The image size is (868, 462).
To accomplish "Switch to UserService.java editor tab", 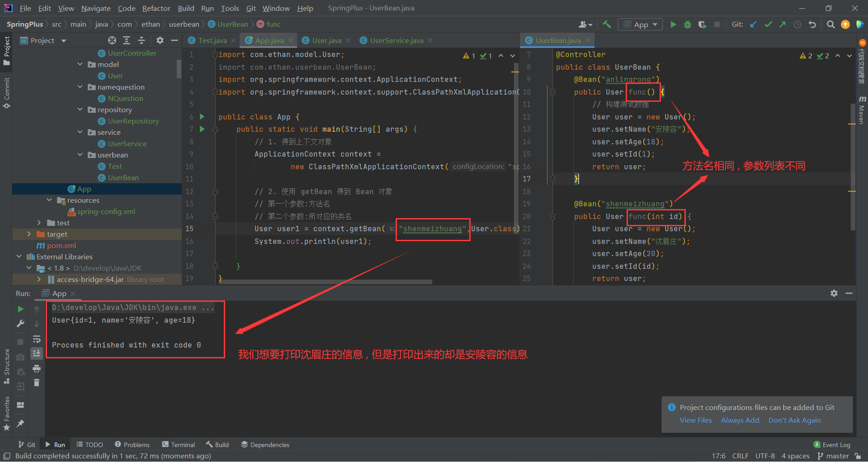I will [x=396, y=40].
